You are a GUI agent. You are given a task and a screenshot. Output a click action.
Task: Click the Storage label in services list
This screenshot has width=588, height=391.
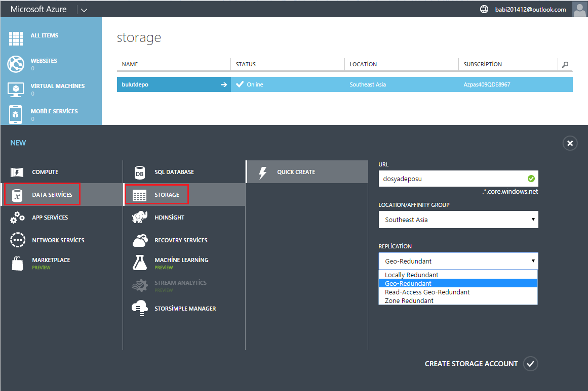tap(167, 195)
